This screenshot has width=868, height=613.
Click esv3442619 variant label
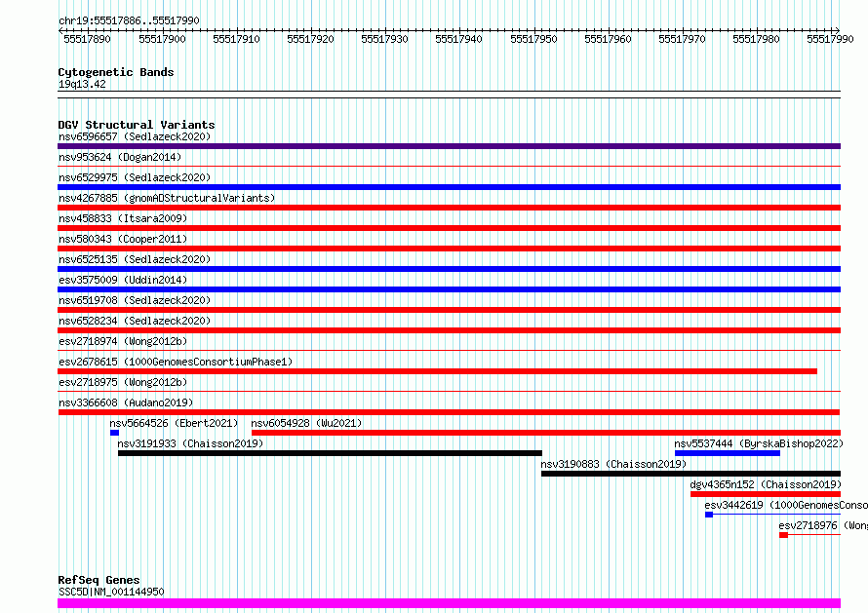786,505
